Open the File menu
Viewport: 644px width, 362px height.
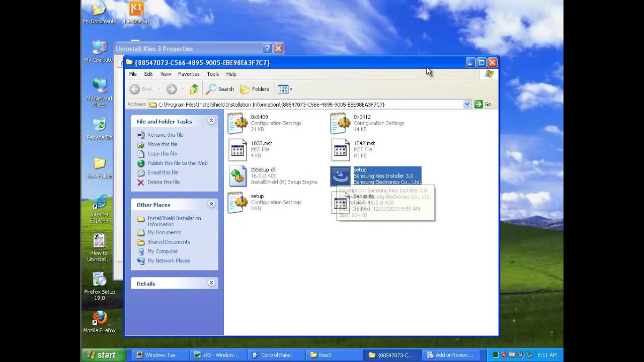coord(133,74)
